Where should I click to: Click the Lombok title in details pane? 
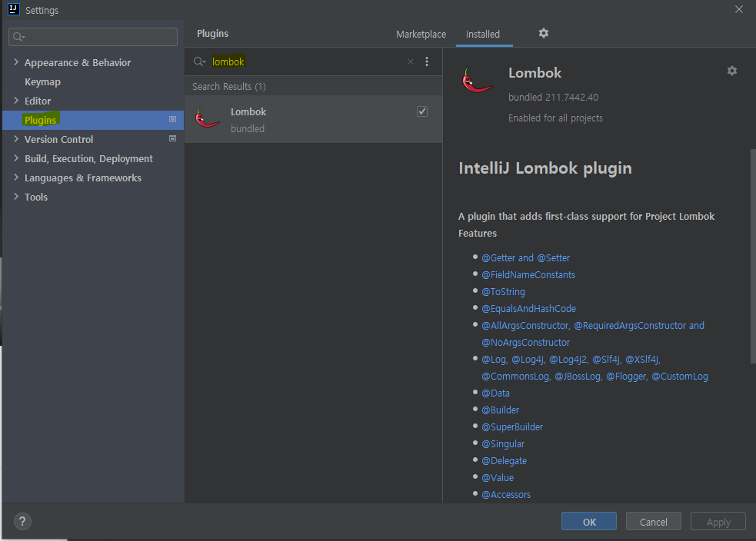tap(535, 73)
